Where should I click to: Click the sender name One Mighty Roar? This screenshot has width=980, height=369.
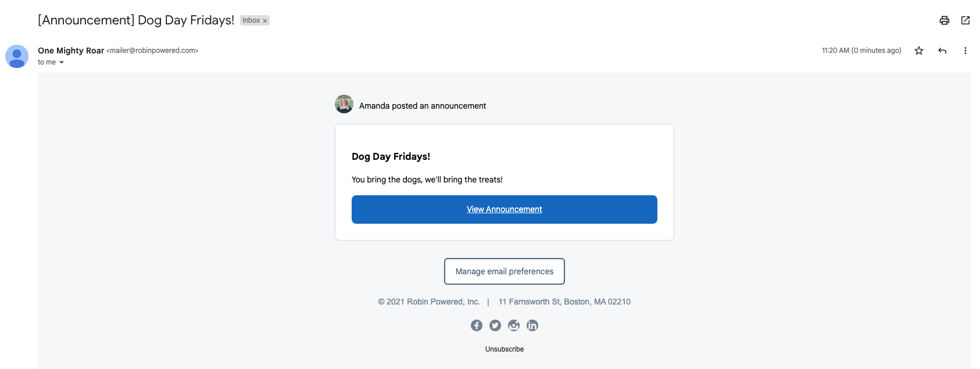(x=71, y=51)
